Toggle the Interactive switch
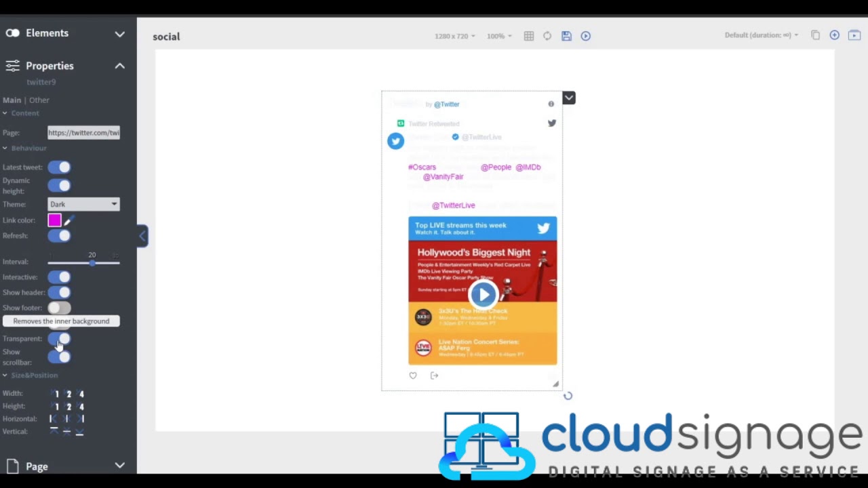The image size is (868, 488). click(x=59, y=277)
